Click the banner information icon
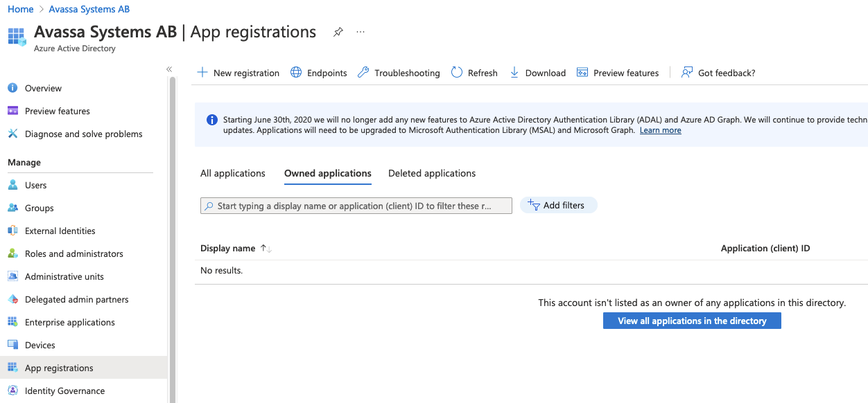 coord(212,120)
